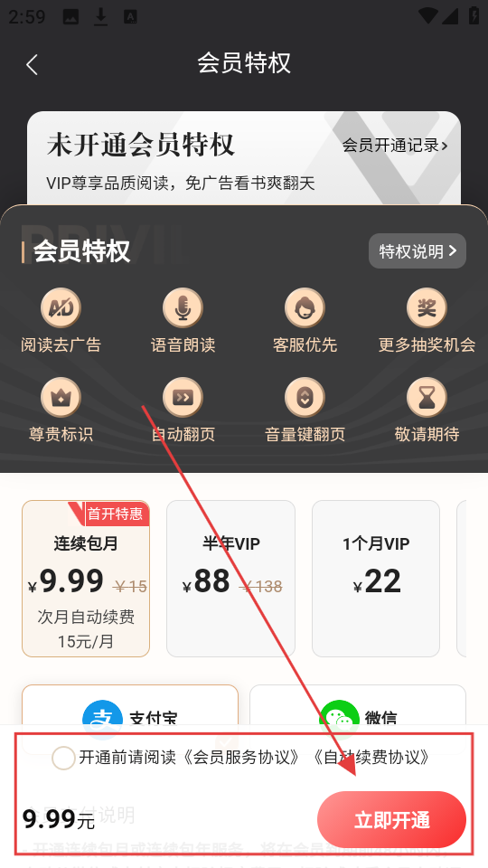Screen dimensions: 488x868
Task: Tap the back arrow icon
Action: tap(33, 65)
